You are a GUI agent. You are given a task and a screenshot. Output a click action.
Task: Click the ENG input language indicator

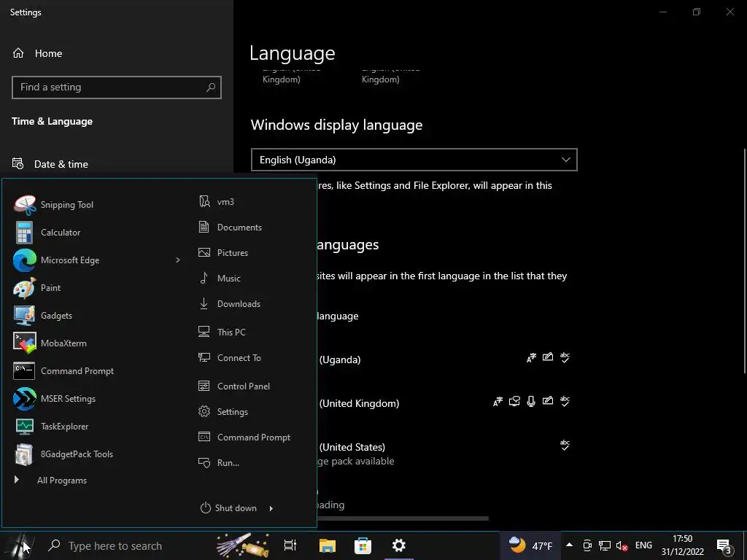(x=643, y=545)
